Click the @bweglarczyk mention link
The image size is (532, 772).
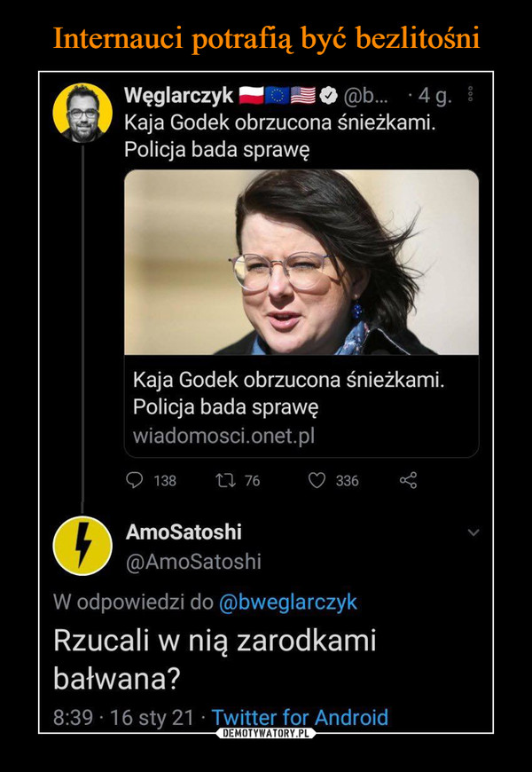coord(288,603)
